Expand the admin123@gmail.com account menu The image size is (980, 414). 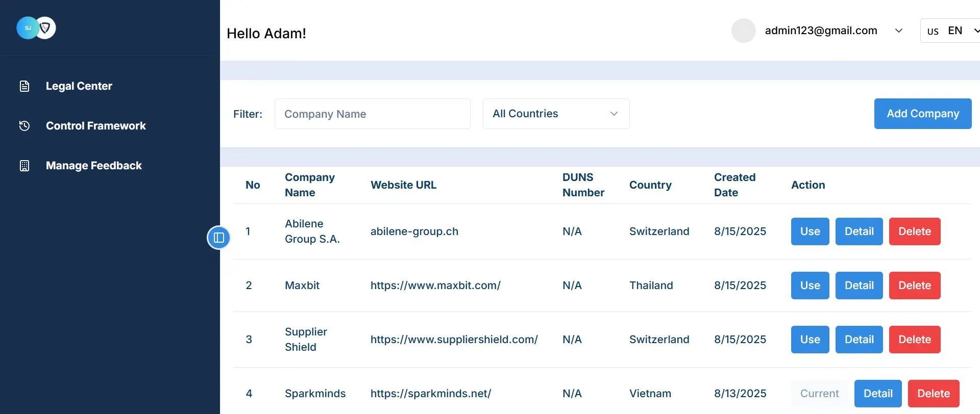pyautogui.click(x=899, y=31)
